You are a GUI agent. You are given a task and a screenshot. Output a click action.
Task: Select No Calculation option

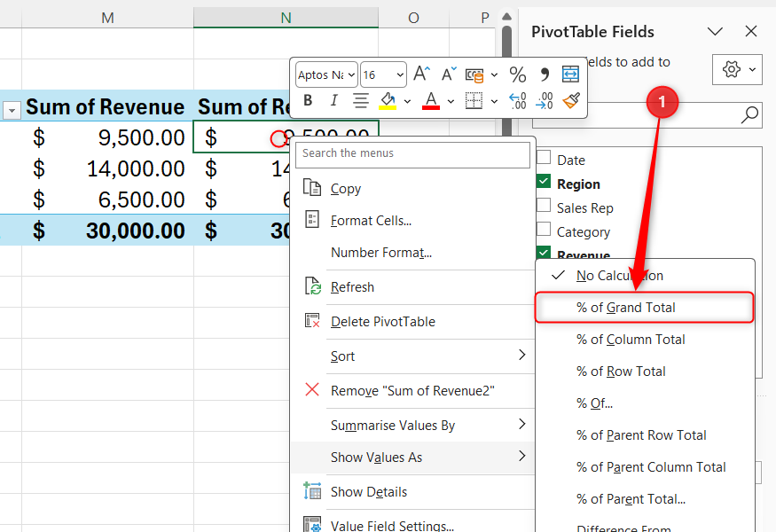point(645,276)
